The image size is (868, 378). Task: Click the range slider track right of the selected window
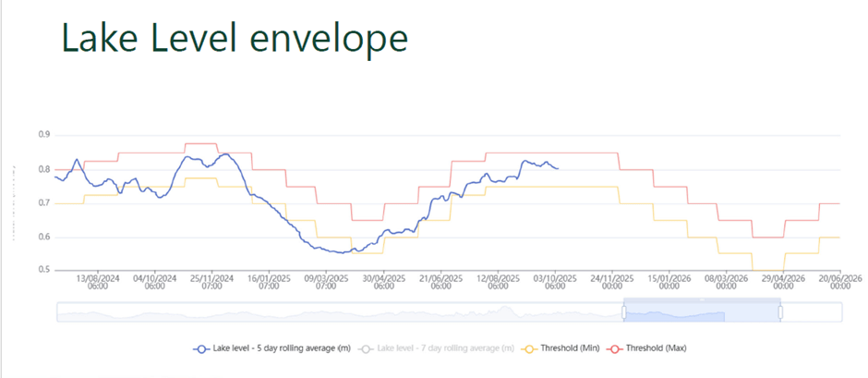pyautogui.click(x=813, y=312)
